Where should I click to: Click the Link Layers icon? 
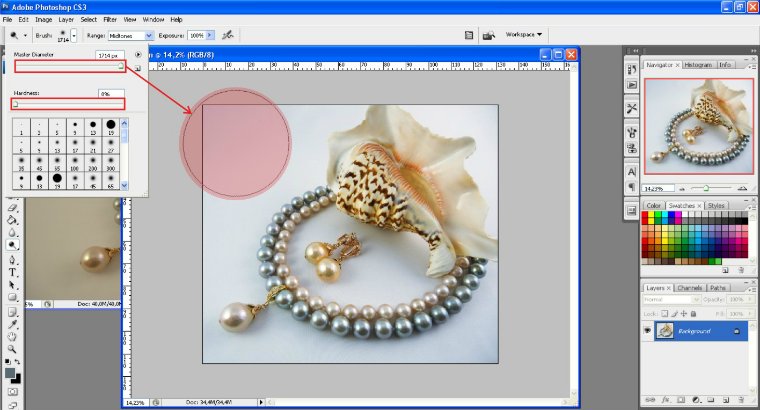pyautogui.click(x=650, y=400)
